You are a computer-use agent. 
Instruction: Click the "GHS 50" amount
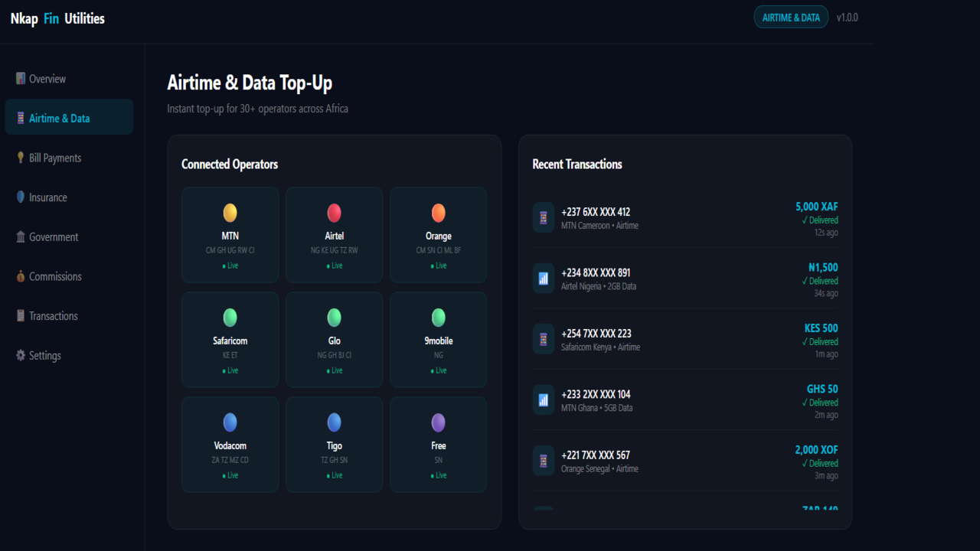tap(822, 389)
